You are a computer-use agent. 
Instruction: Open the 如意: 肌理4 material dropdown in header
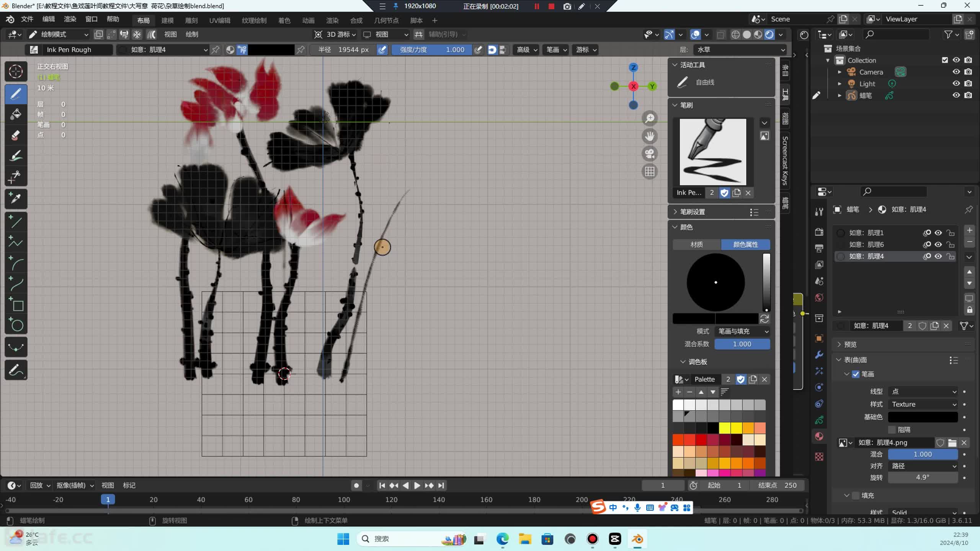163,50
